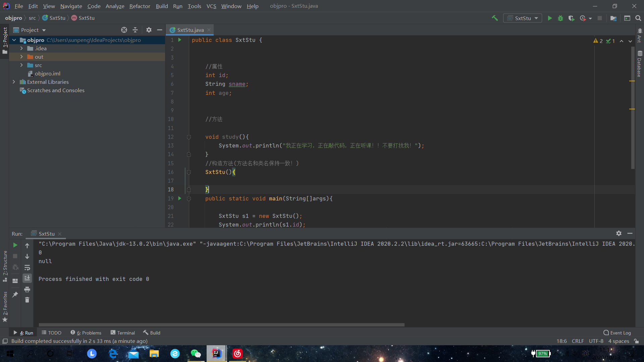Screen dimensions: 644x362
Task: Open the Analyze menu
Action: coord(115,6)
